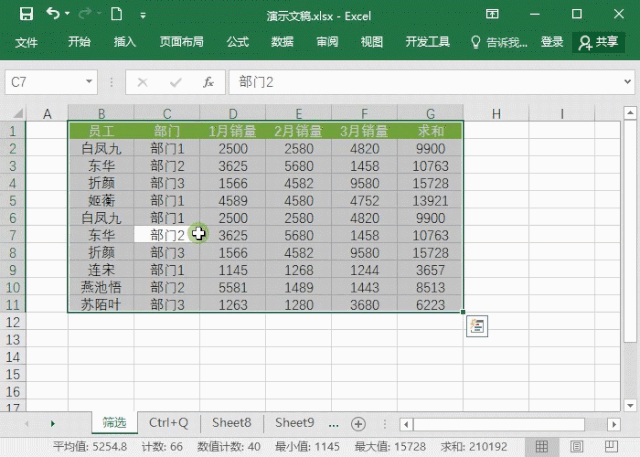Click the next sheet navigation arrow
Screen dimensions: 640x457
[x=52, y=424]
